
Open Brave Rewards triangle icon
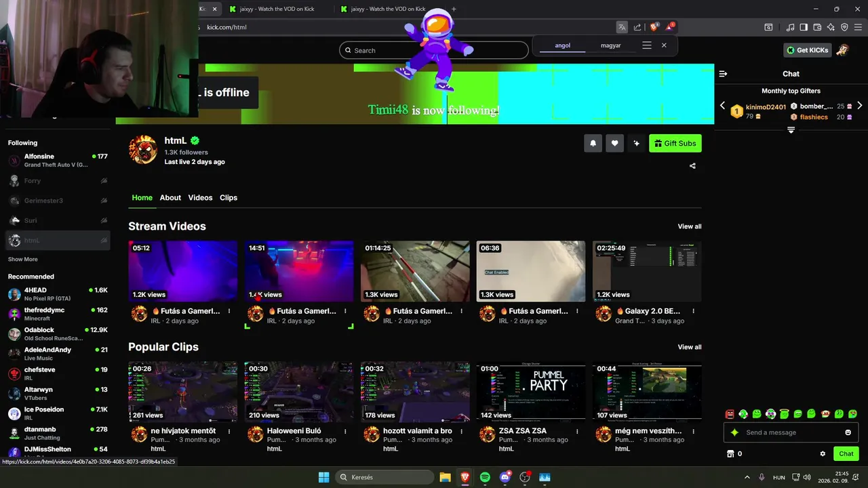pos(670,27)
